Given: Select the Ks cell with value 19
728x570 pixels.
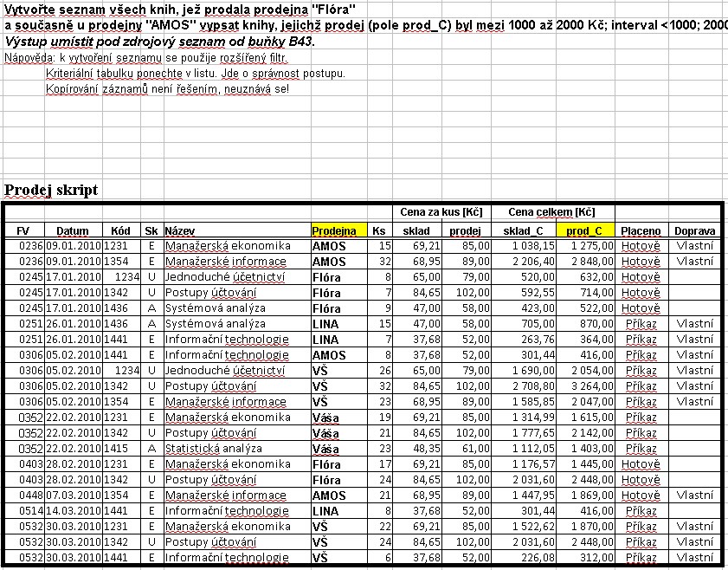Looking at the screenshot, I should coord(380,418).
